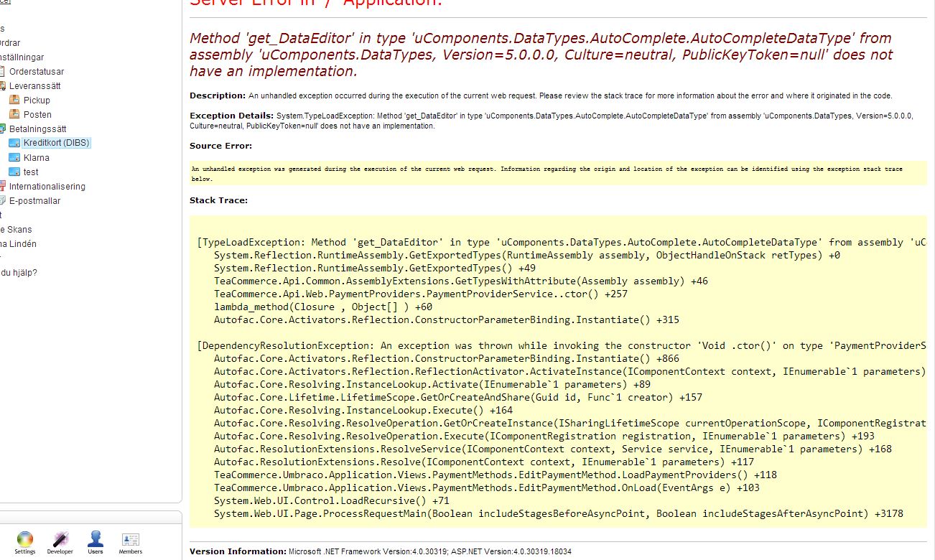Click the Posten package icon

click(14, 114)
